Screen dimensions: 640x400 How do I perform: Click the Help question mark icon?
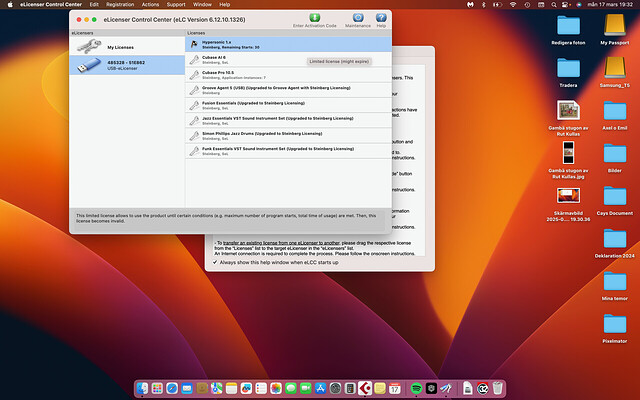tap(381, 18)
